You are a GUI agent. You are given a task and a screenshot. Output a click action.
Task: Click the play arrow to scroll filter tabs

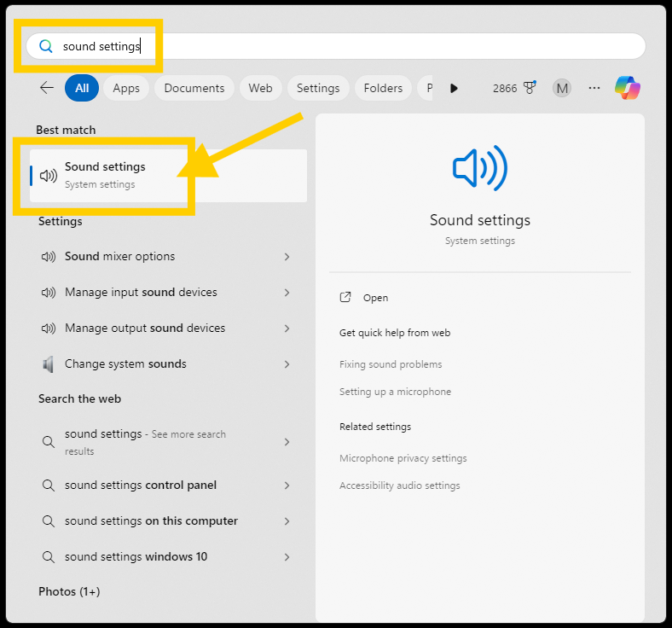pyautogui.click(x=454, y=88)
